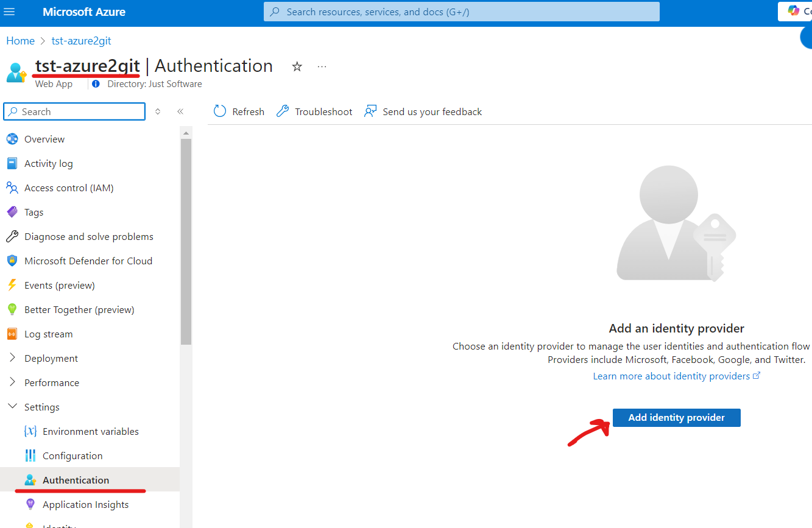Image resolution: width=812 pixels, height=528 pixels.
Task: Select the Overview icon in the sidebar
Action: 12,139
